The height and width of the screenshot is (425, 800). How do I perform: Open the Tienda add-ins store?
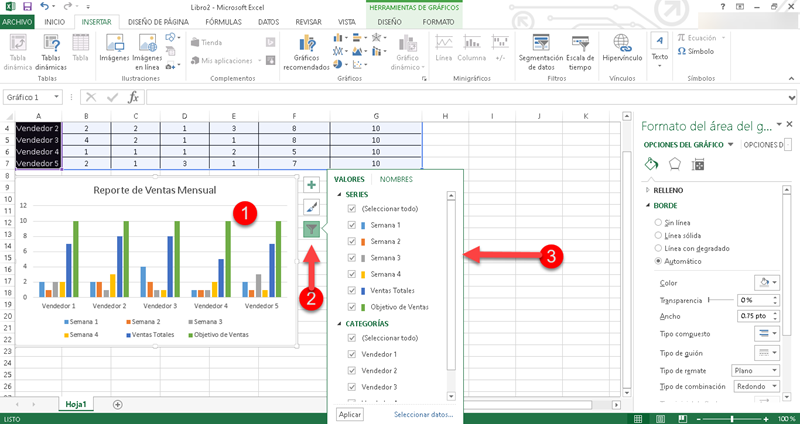[206, 42]
